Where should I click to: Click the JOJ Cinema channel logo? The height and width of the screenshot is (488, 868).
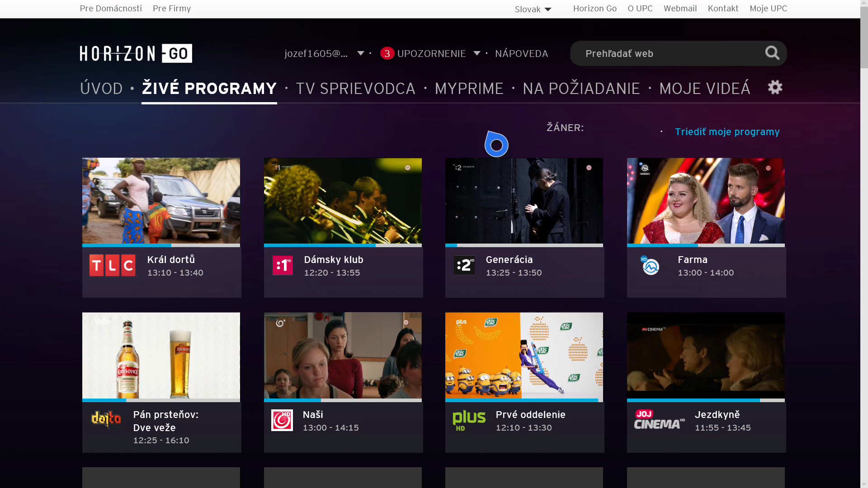(x=659, y=420)
